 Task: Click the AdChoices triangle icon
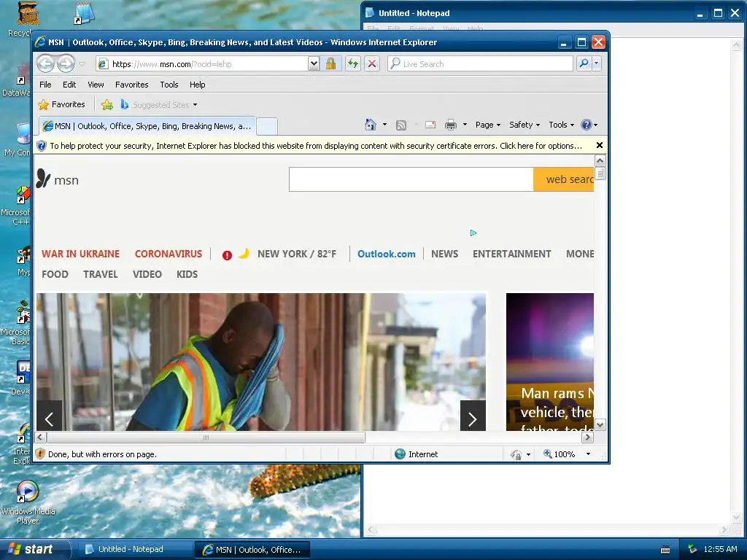[473, 233]
